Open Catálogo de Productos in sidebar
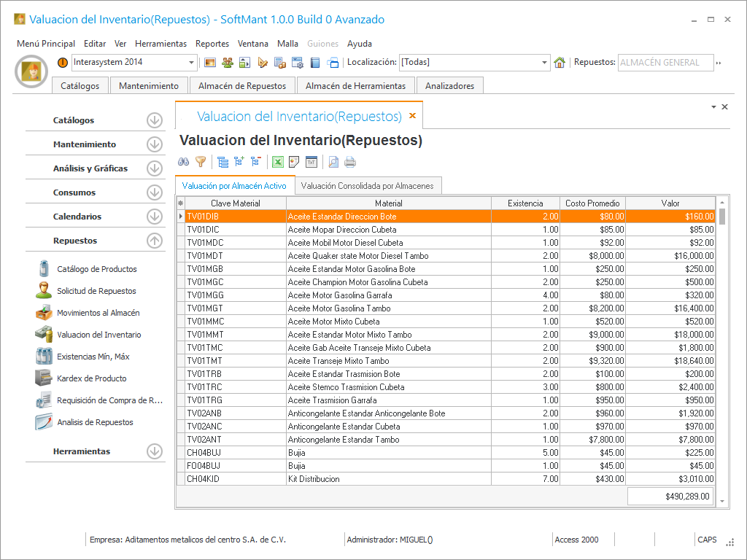The height and width of the screenshot is (560, 747). tap(96, 269)
